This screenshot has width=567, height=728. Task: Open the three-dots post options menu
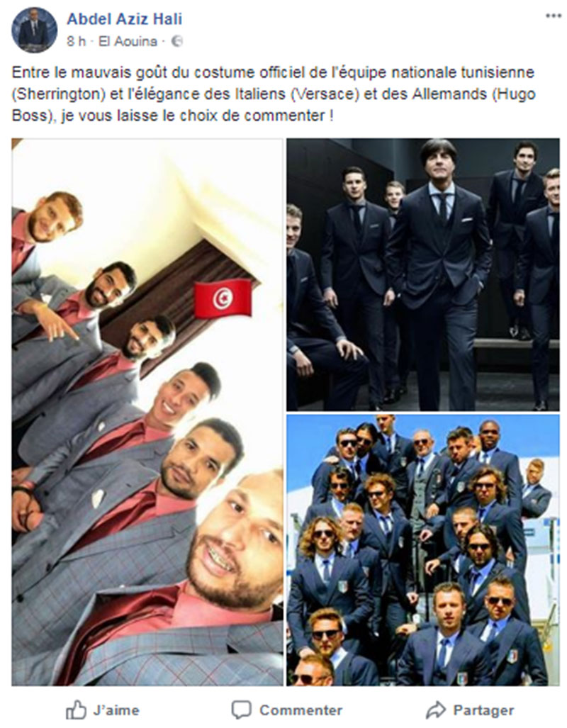[x=553, y=16]
